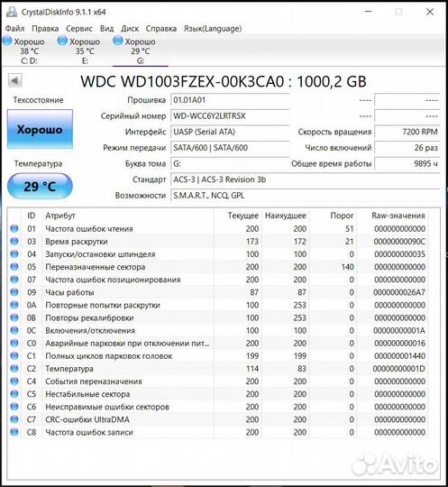Click the blue status orb for disk G:
The image size is (448, 487).
point(118,41)
